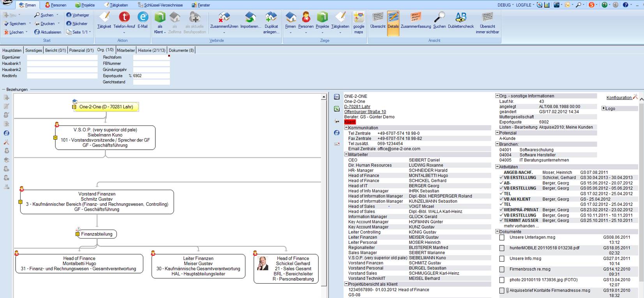This screenshot has height=298, width=644.
Task: Tick the hunterMOBILE pdf checkbox
Action: click(x=502, y=248)
